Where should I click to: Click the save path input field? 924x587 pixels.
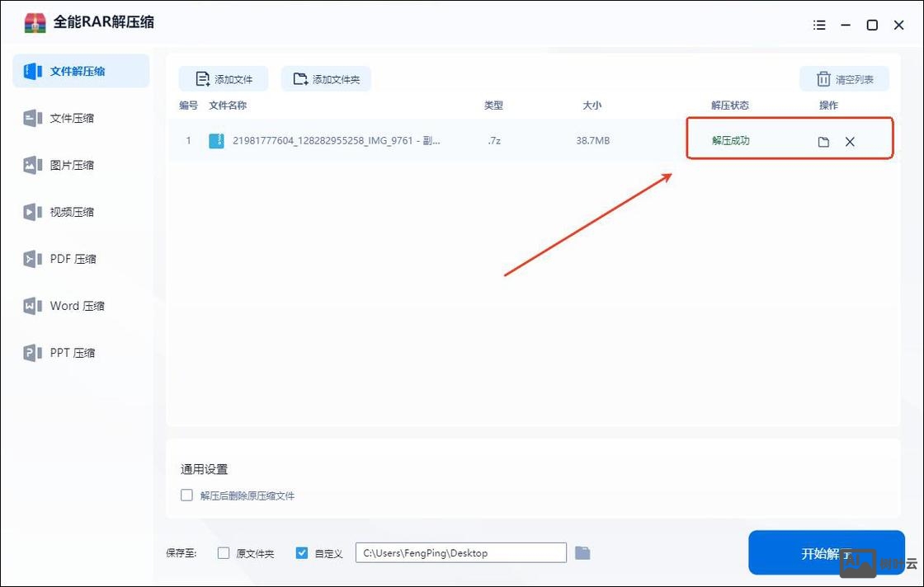click(x=460, y=552)
